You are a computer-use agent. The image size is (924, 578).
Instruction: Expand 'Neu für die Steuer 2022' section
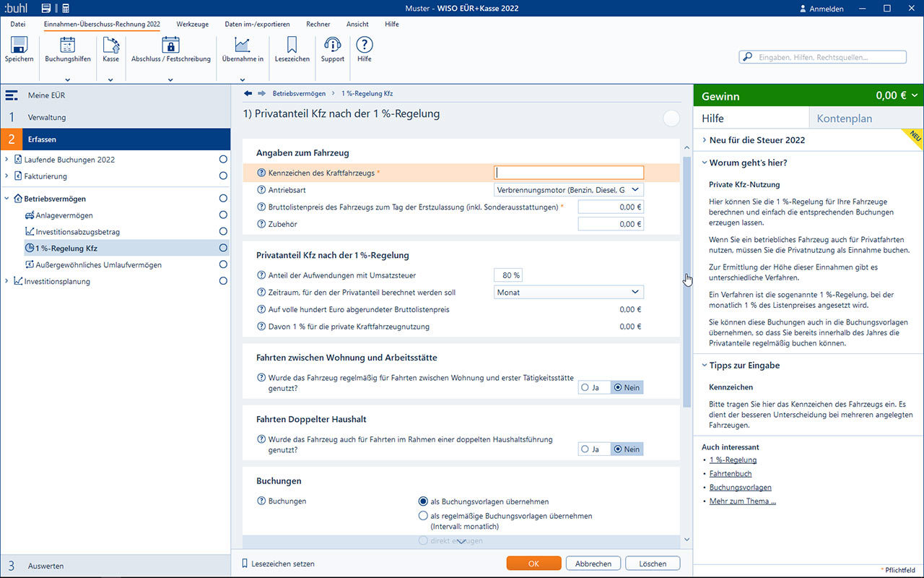pos(705,140)
